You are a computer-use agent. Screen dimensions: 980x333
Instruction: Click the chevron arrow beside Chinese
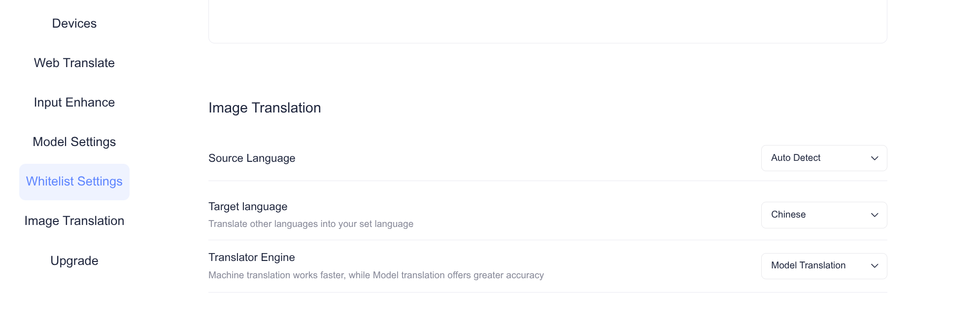(875, 215)
